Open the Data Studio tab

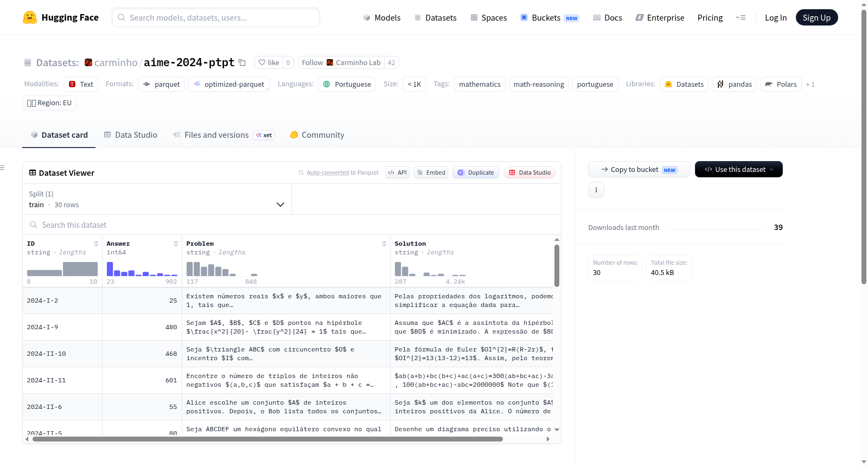pos(130,135)
